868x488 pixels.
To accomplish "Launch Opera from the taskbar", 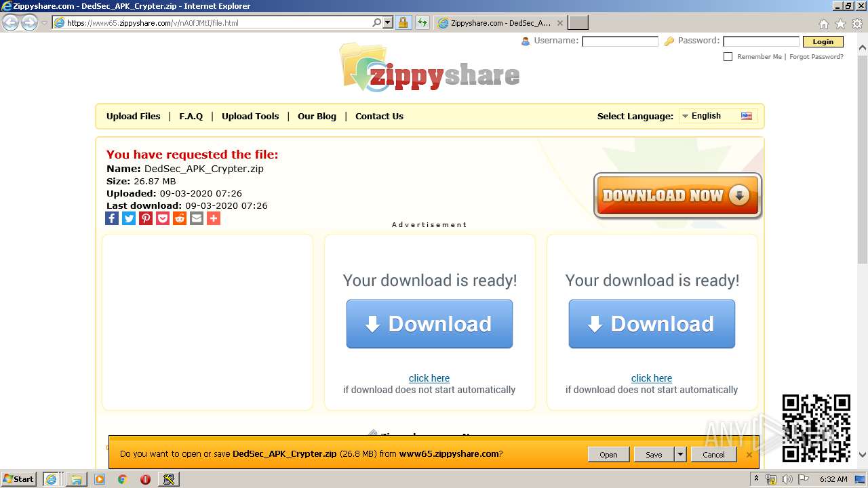I will pos(145,479).
